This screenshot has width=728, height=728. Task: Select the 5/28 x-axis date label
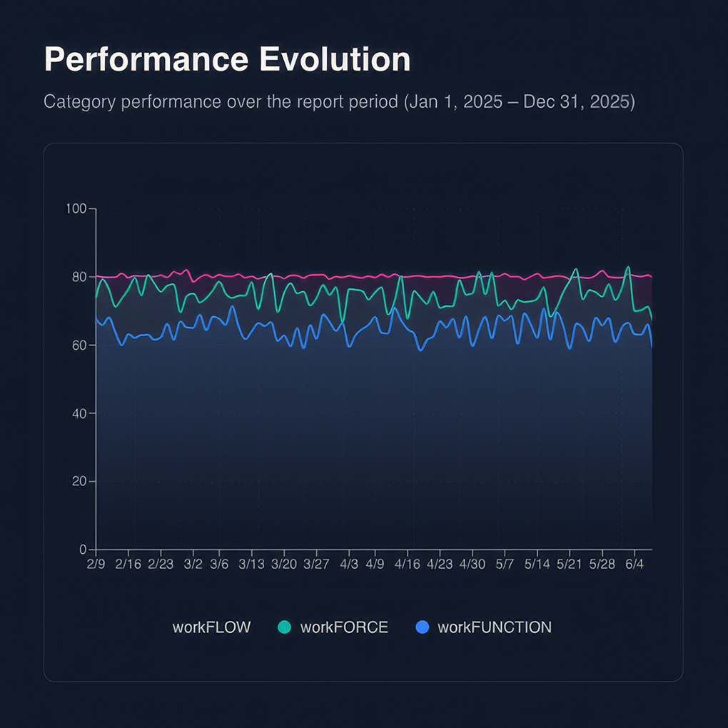pos(602,564)
